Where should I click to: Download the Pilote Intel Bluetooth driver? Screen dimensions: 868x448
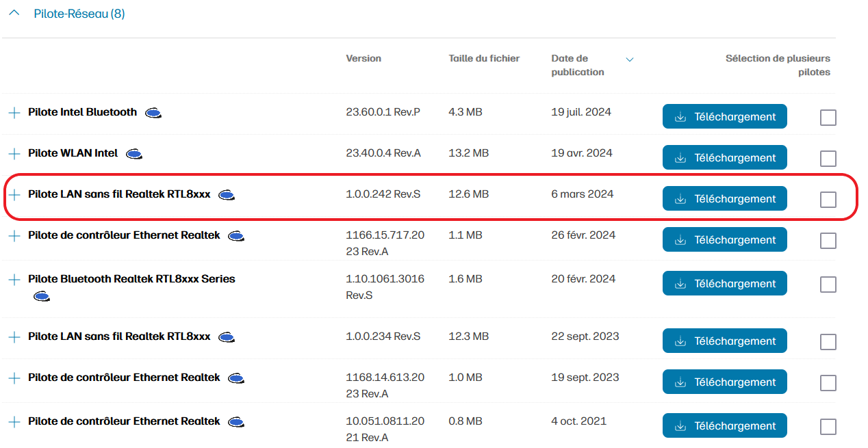tap(725, 116)
